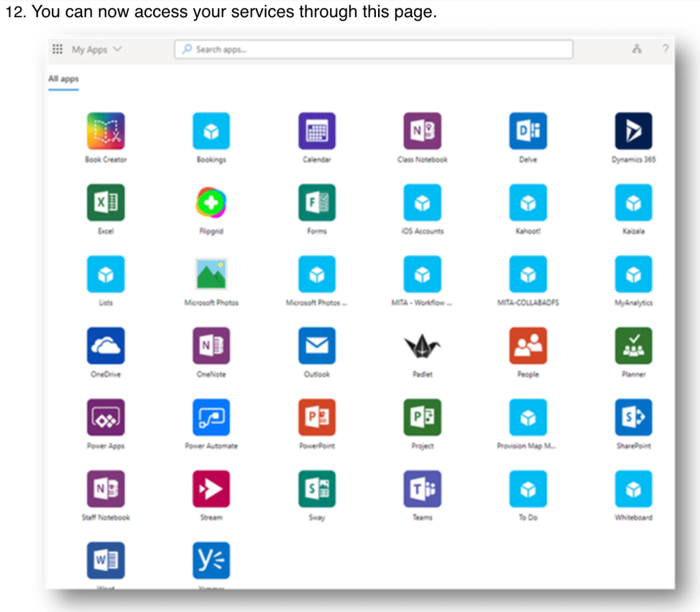
Task: Open the app launcher waffle grid
Action: 57,50
